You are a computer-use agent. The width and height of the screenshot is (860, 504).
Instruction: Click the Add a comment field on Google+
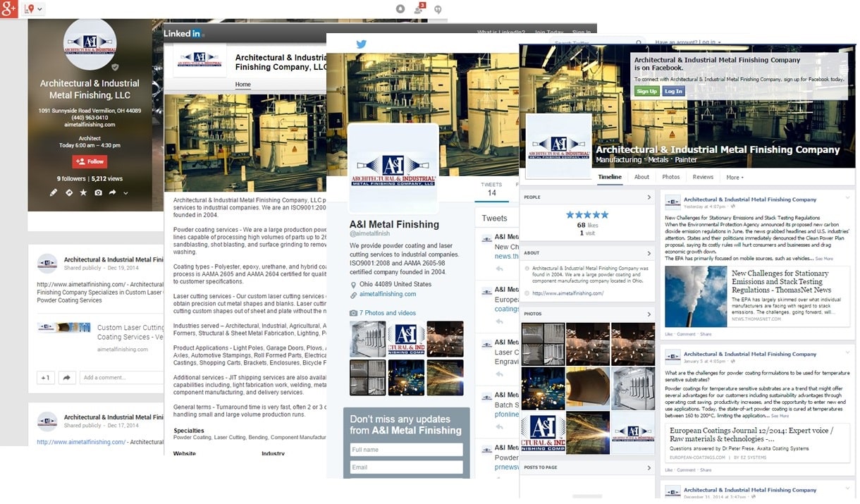point(121,378)
